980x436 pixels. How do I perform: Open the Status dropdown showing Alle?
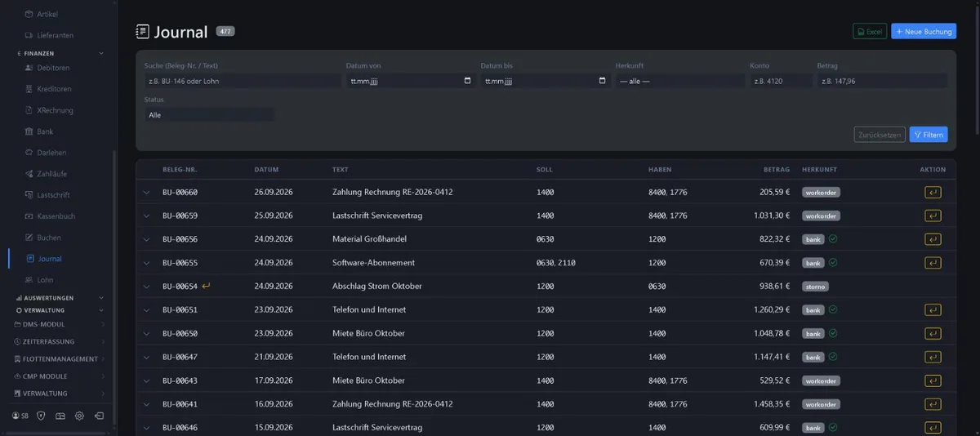click(x=209, y=115)
